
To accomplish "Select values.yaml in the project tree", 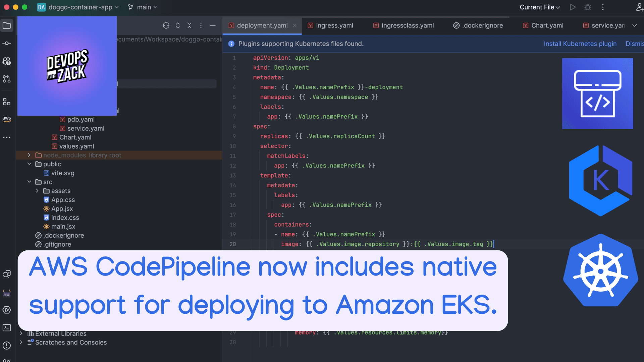I will (76, 146).
